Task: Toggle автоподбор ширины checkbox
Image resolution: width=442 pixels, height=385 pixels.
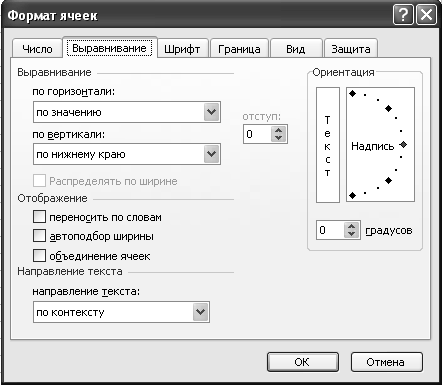Action: click(39, 236)
